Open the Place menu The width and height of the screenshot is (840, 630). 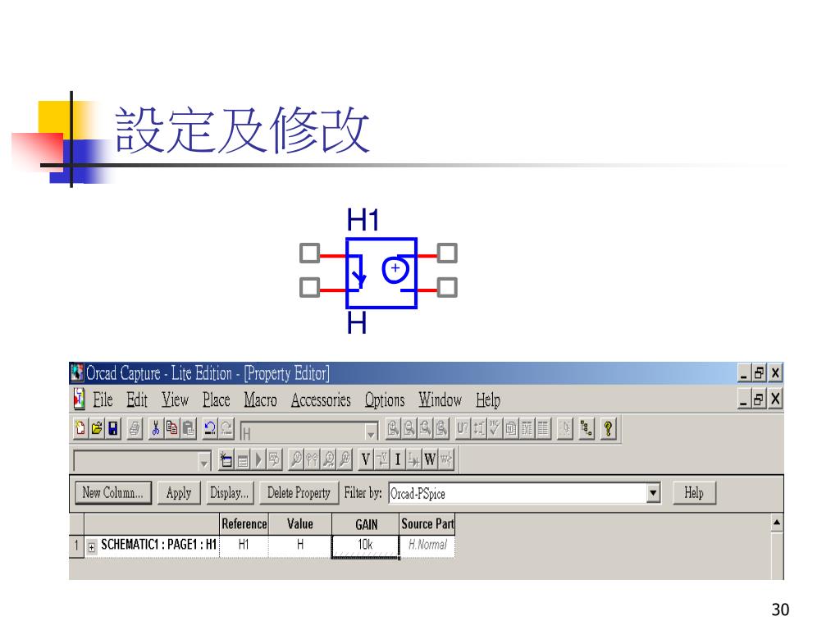217,400
